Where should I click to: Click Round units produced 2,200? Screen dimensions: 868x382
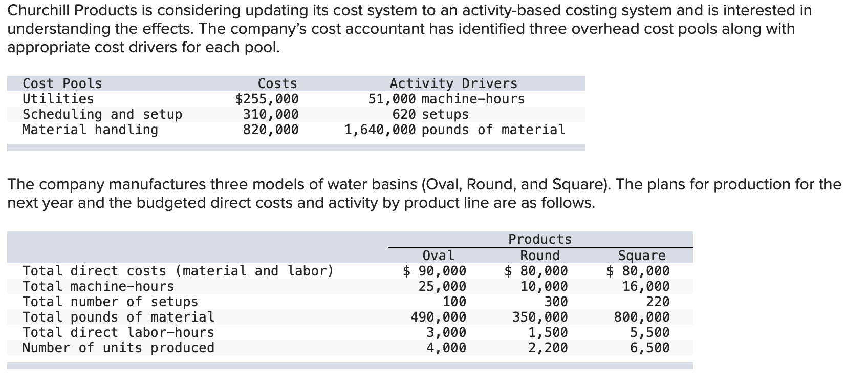click(x=548, y=348)
